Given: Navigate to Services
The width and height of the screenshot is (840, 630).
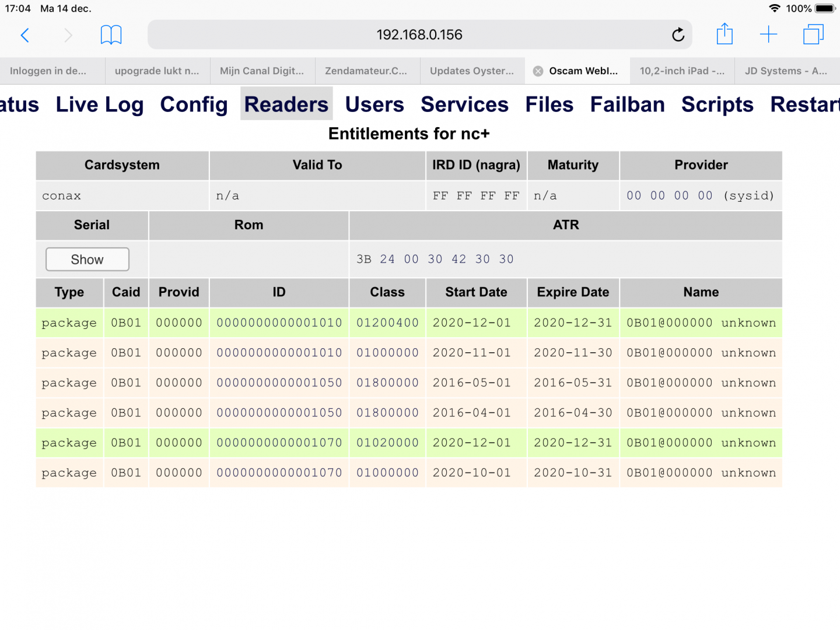Looking at the screenshot, I should pyautogui.click(x=464, y=104).
